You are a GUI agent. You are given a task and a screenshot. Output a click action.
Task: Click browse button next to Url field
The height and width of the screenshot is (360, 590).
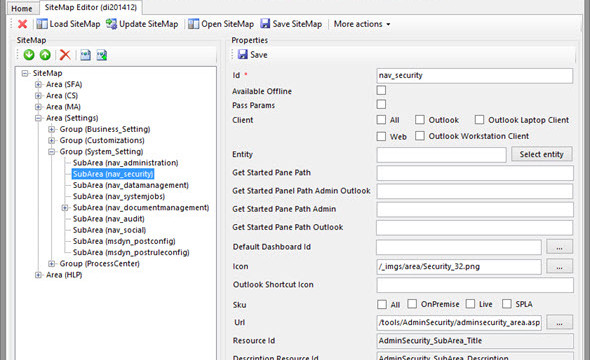[560, 322]
